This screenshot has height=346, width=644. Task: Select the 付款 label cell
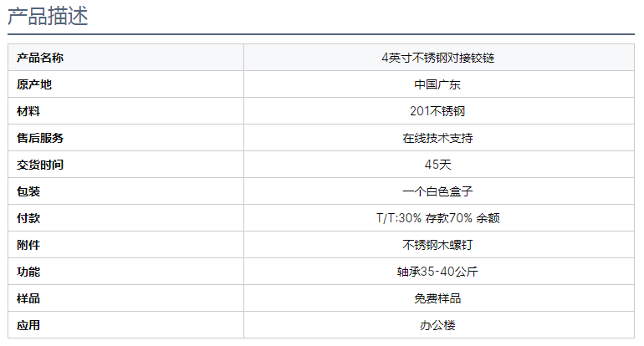pos(28,218)
